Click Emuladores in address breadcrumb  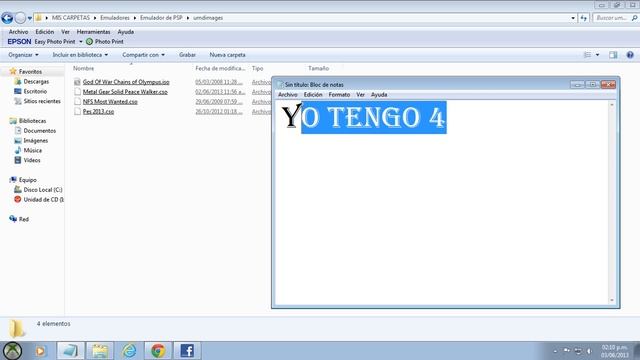115,18
